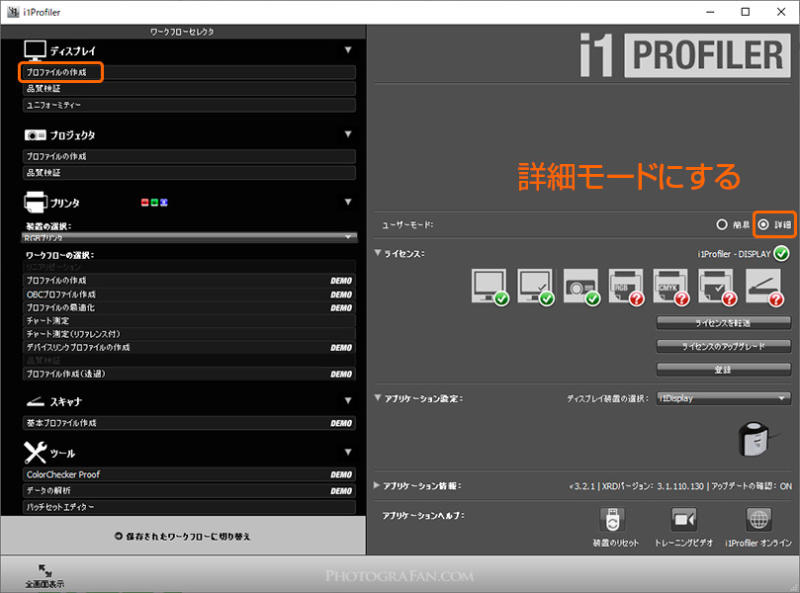Click the RGB printer license icon
This screenshot has height=593, width=800.
coord(627,287)
